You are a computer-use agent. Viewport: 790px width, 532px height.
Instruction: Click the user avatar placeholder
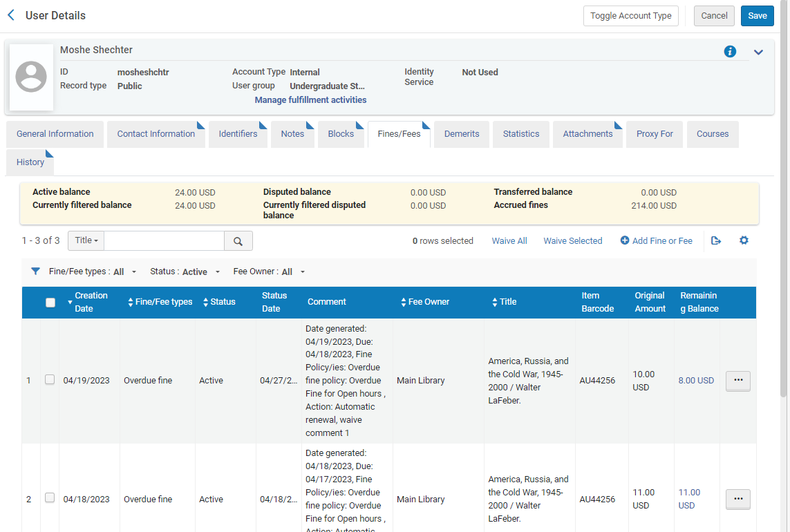31,77
